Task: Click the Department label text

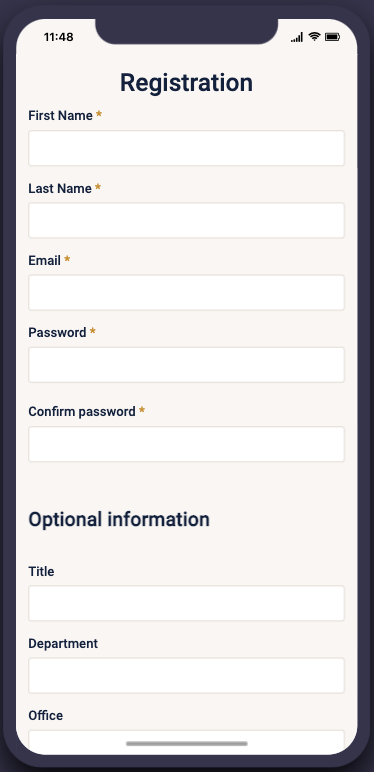Action: click(63, 643)
